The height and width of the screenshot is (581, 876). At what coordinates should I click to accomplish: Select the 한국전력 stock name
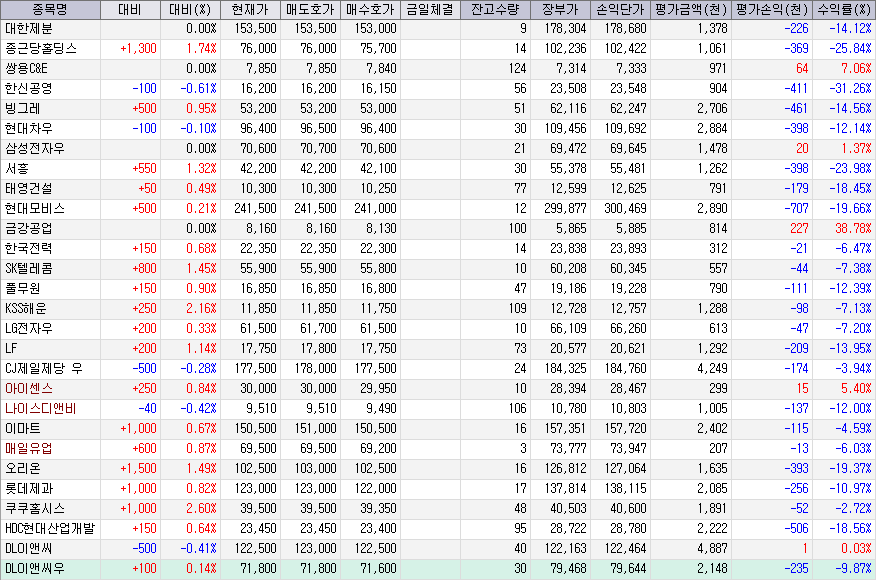(x=28, y=249)
